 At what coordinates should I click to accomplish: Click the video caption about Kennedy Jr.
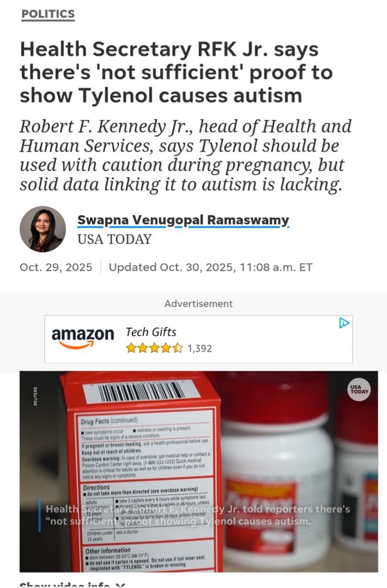pyautogui.click(x=198, y=515)
